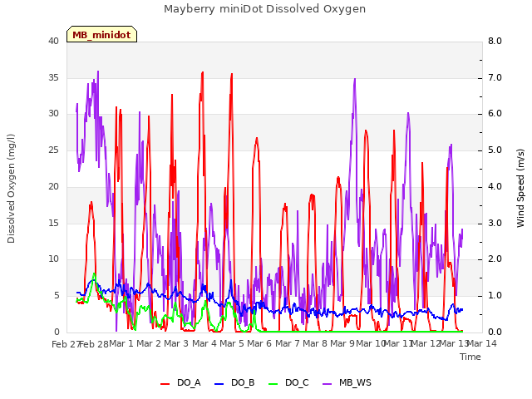Image resolution: width=532 pixels, height=399 pixels.
Task: Click the MB_minidot label box
Action: (101, 34)
